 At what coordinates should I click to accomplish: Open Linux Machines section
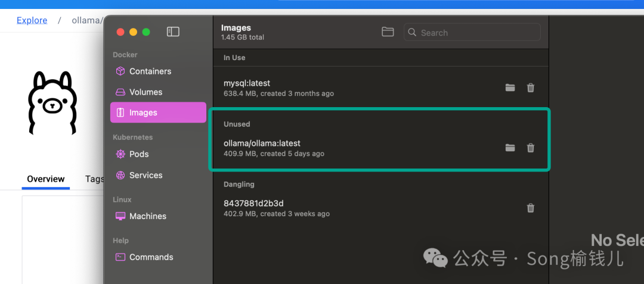158,216
